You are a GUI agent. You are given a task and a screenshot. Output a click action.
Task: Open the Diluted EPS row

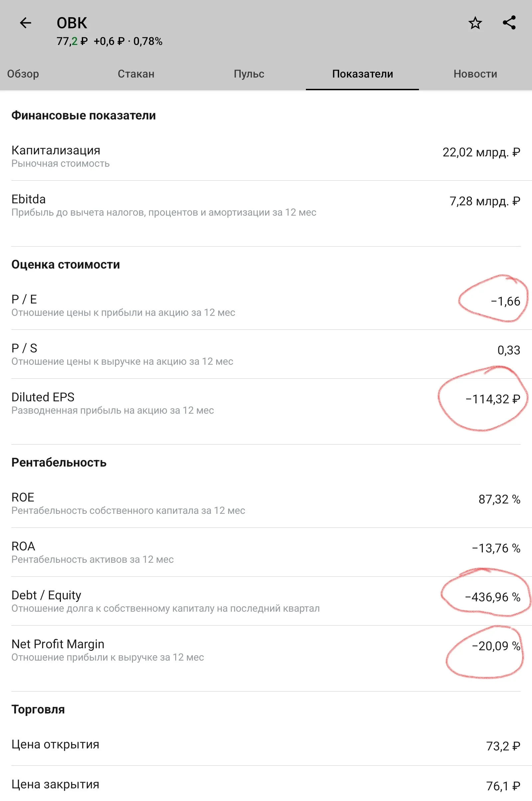pyautogui.click(x=266, y=411)
